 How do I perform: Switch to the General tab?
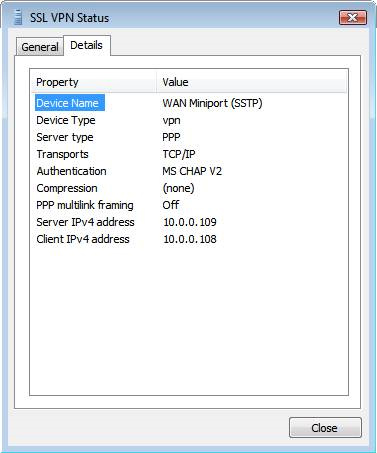(x=40, y=47)
